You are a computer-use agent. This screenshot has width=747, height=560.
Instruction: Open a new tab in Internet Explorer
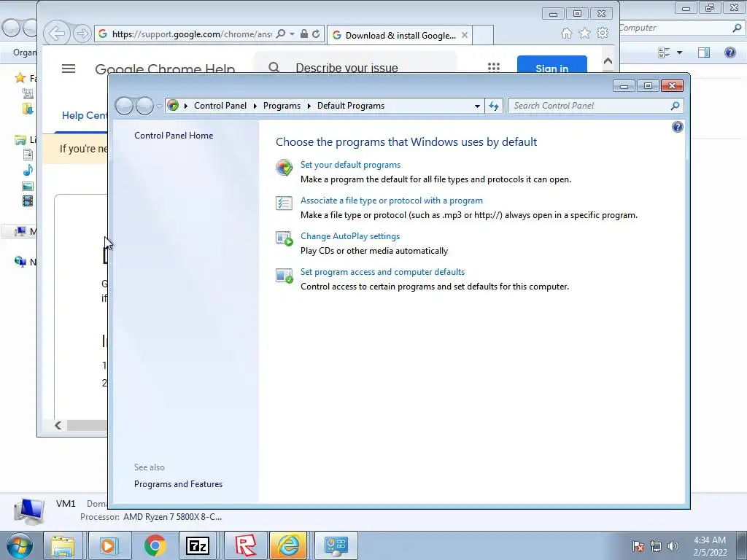pos(483,35)
